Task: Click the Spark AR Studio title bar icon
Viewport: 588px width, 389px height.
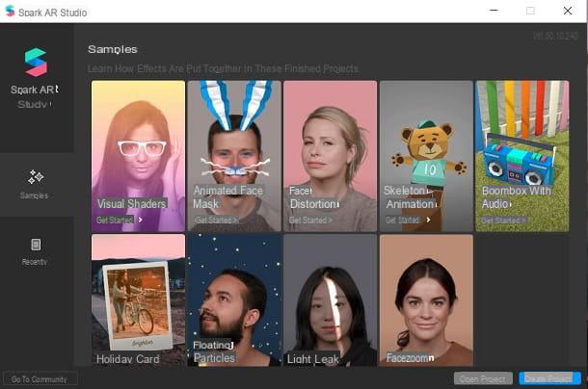Action: [x=11, y=12]
